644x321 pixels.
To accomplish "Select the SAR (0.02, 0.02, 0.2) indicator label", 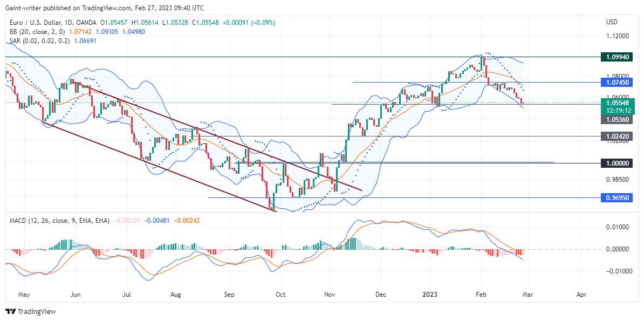I will pos(40,41).
